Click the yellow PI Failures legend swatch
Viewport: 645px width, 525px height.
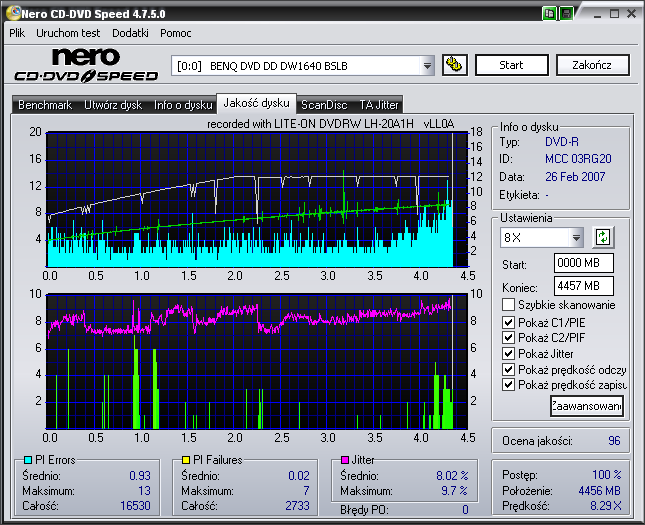(x=186, y=460)
